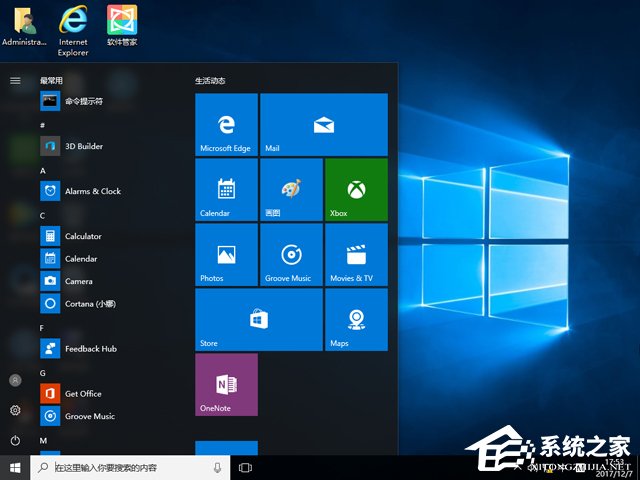Viewport: 640px width, 480px height.
Task: Click the letter F app group header
Action: pyautogui.click(x=42, y=327)
